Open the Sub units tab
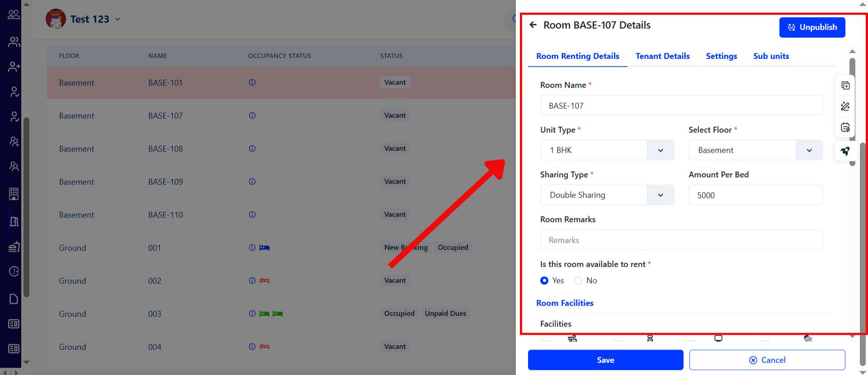 tap(771, 56)
